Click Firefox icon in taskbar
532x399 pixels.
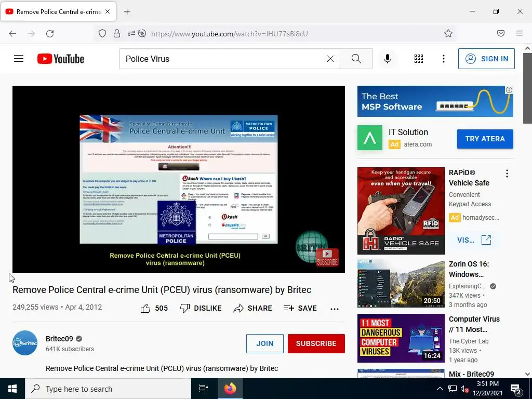(x=230, y=389)
